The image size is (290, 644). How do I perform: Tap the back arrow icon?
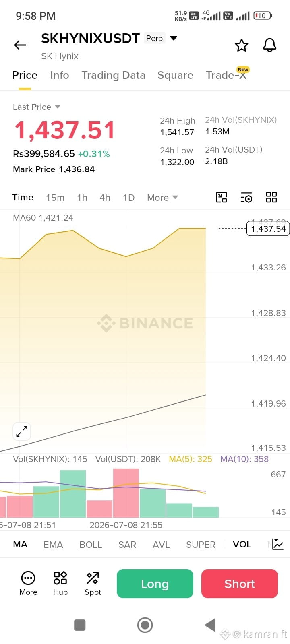click(x=20, y=45)
